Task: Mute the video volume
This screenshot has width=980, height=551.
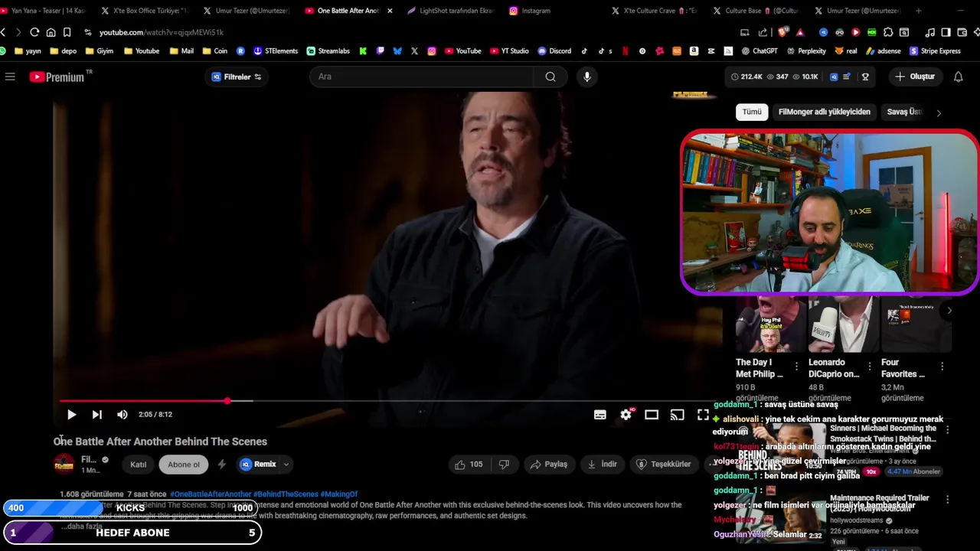Action: (122, 415)
